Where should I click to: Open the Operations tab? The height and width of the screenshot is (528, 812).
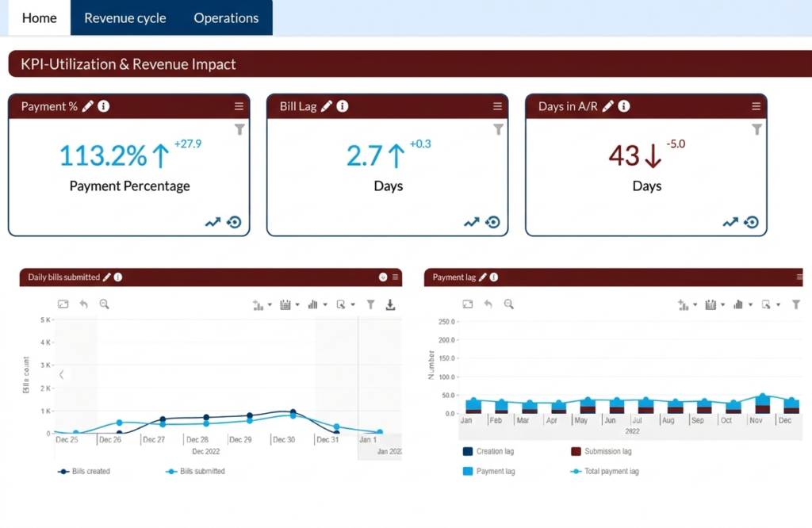coord(226,18)
